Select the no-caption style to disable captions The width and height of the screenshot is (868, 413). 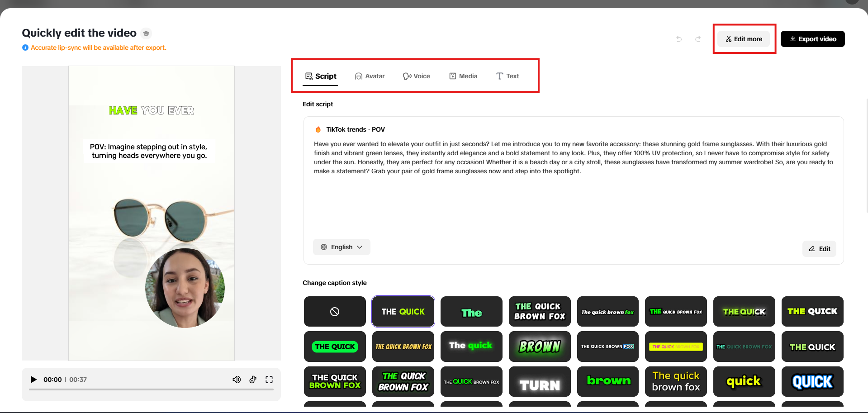[335, 311]
